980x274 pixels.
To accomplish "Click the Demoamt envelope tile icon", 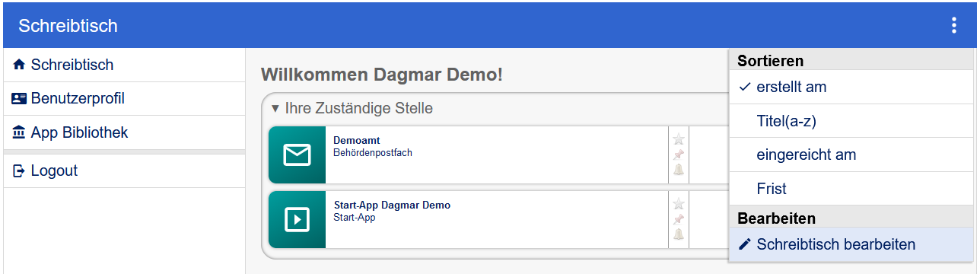I will 297,155.
